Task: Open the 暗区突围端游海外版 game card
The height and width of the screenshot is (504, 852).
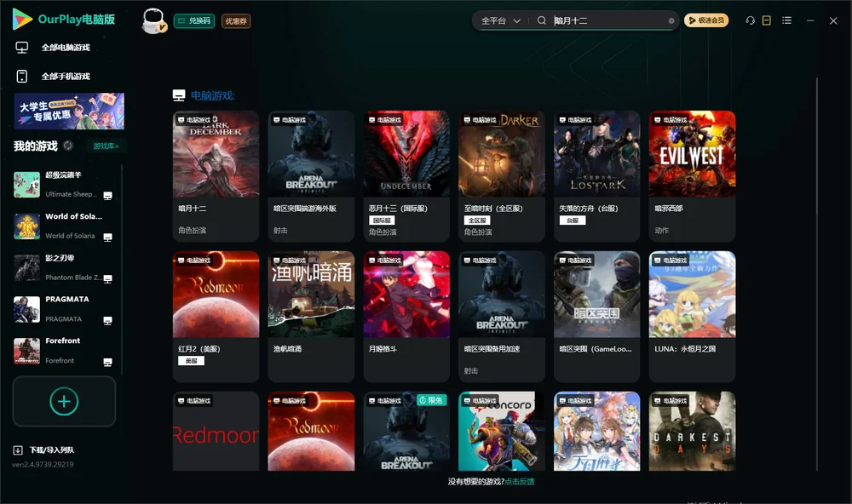Action: coord(311,176)
